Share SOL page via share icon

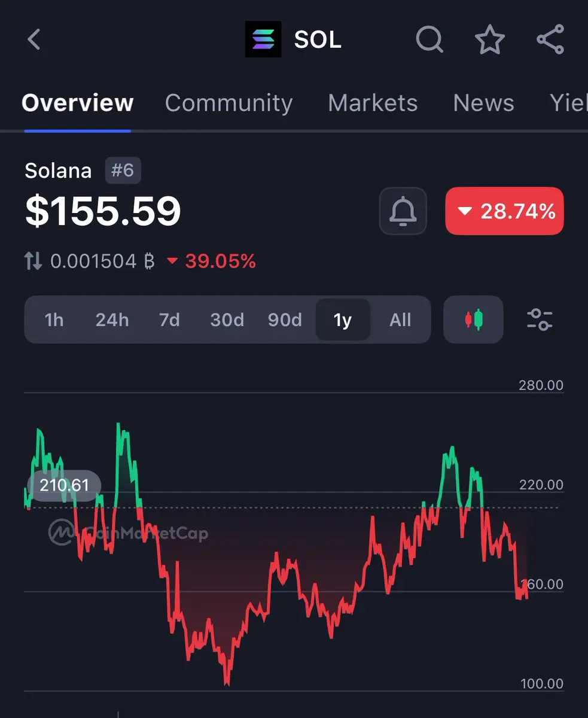(x=550, y=39)
